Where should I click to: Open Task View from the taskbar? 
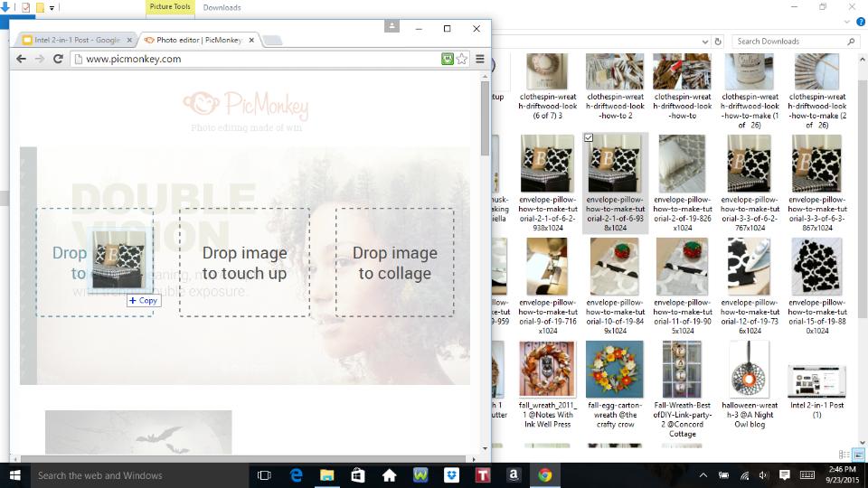[265, 475]
